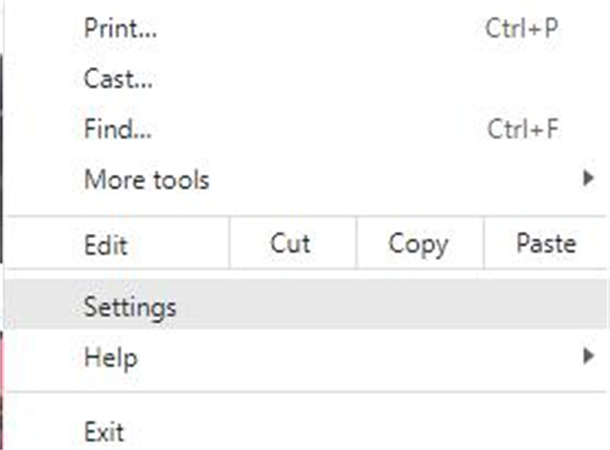Cut the selection using the Edit row
Image resolution: width=610 pixels, height=450 pixels.
pos(290,243)
